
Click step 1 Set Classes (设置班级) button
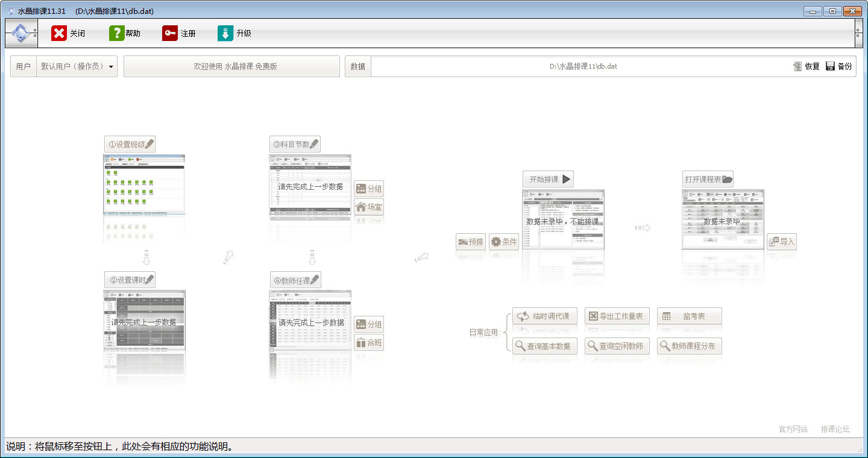click(x=130, y=144)
